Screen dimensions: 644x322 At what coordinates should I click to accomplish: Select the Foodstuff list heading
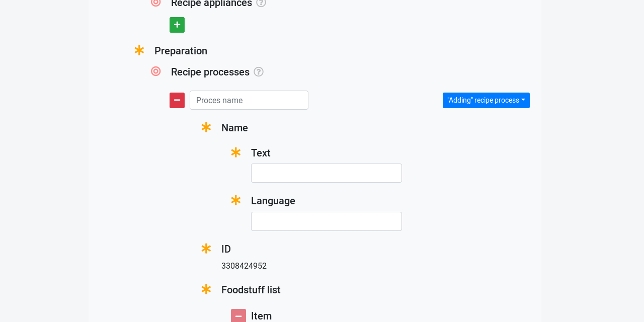click(x=251, y=289)
